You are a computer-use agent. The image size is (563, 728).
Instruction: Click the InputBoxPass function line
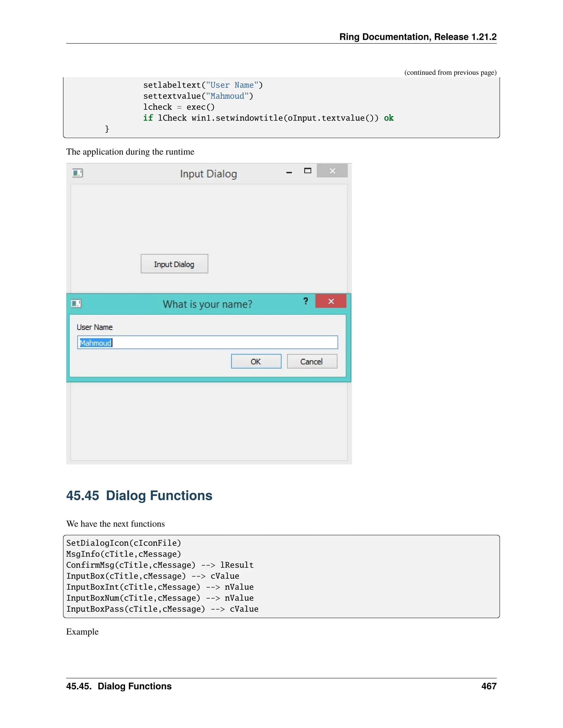tap(162, 609)
